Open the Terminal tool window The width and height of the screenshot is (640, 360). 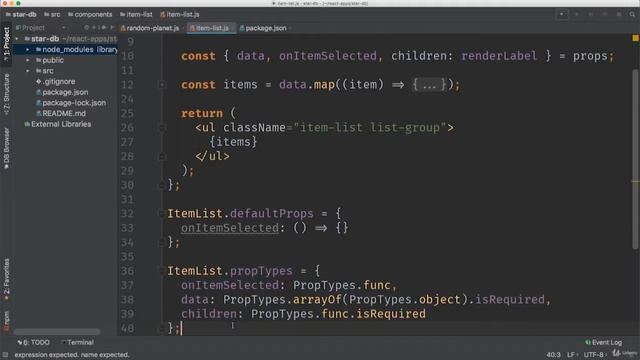pos(77,342)
